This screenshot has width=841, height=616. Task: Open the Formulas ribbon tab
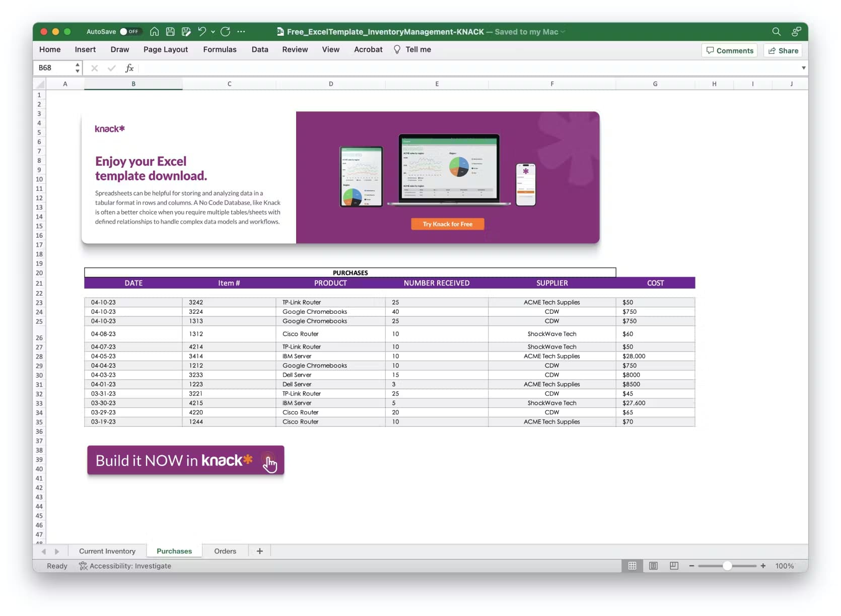[x=220, y=49]
